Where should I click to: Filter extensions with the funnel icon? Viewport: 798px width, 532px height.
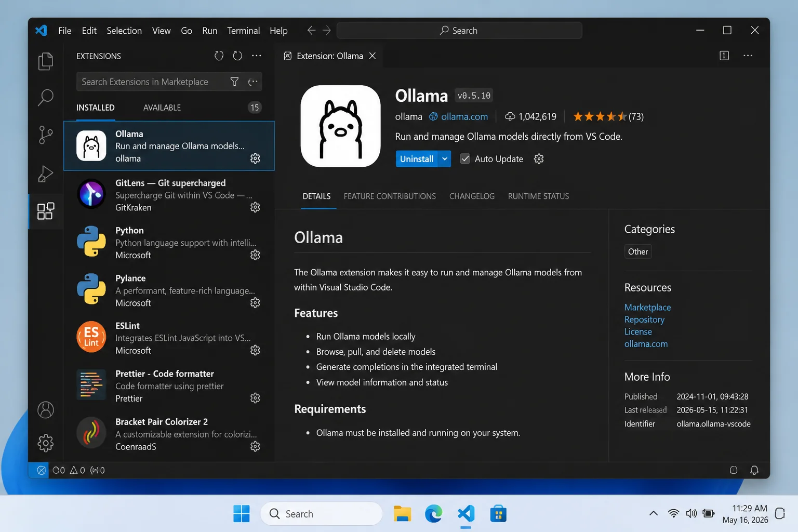(x=234, y=82)
